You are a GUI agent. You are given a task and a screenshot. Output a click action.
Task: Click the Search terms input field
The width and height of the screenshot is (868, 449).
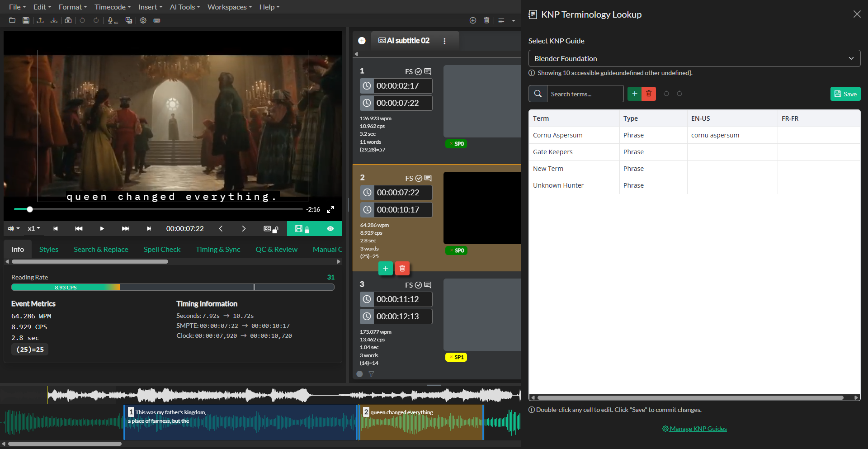(x=585, y=94)
